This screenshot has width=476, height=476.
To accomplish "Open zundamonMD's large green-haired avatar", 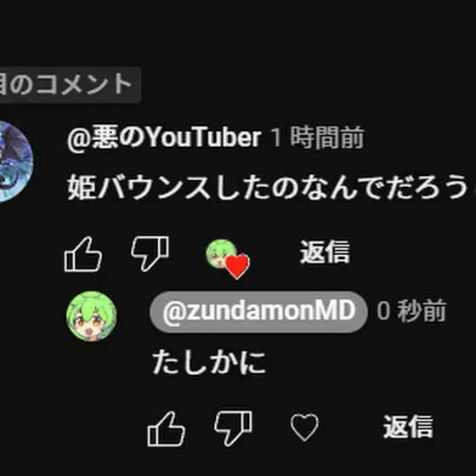I will (x=92, y=316).
